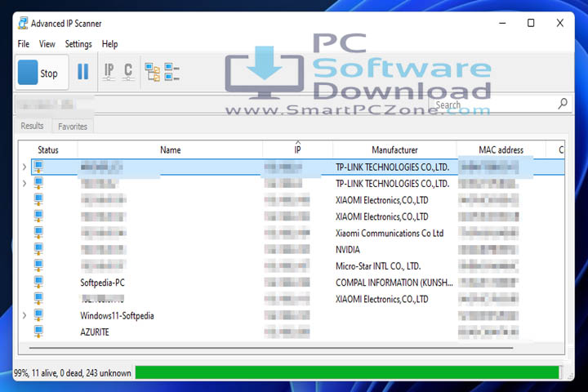Pause the scan with the pause icon
This screenshot has width=588, height=392.
pos(82,71)
